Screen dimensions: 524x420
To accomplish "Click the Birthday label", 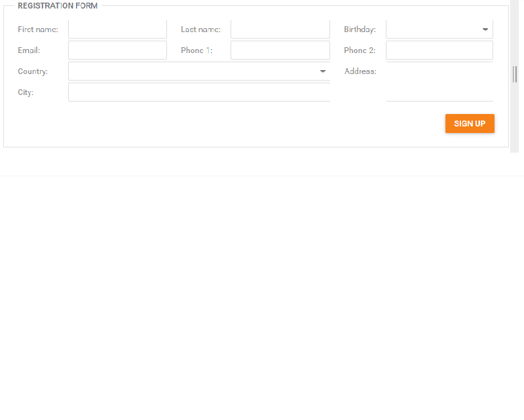I will [x=360, y=29].
